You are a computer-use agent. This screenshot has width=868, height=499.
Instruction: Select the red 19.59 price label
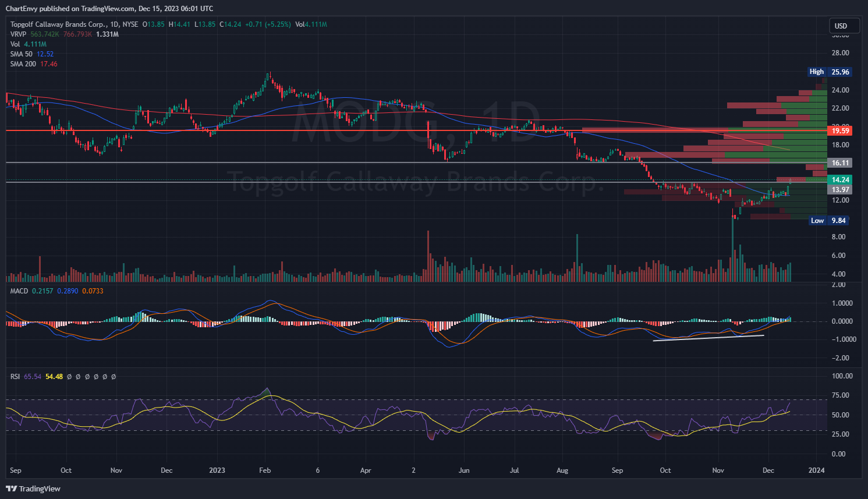840,131
